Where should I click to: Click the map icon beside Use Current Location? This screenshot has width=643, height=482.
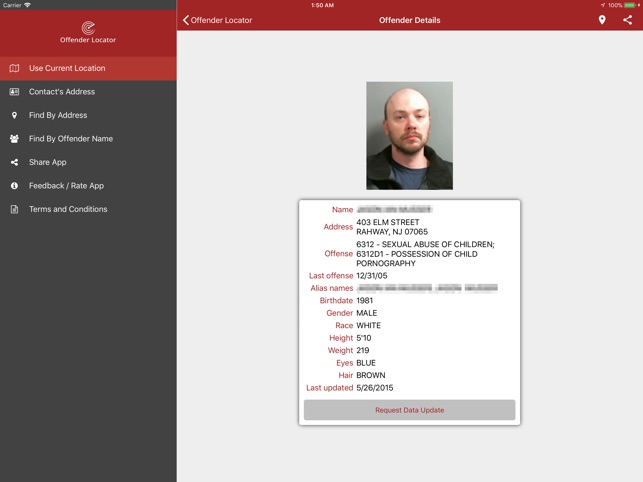[14, 68]
